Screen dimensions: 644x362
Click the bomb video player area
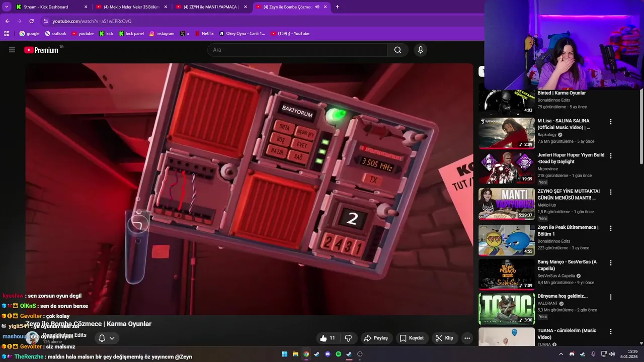[250, 189]
